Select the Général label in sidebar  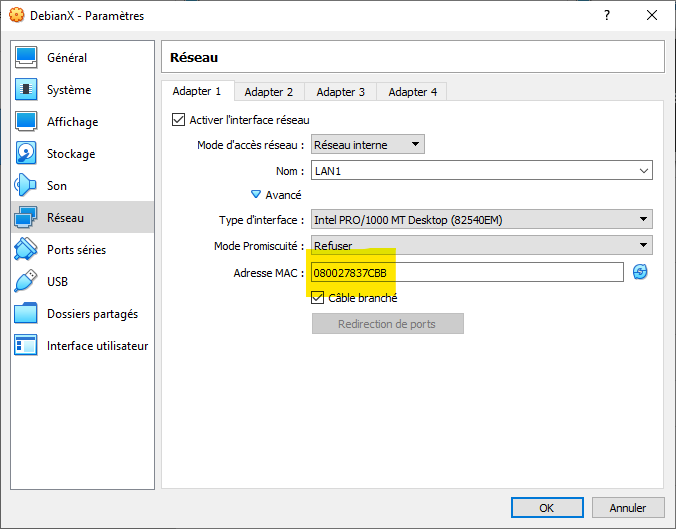tap(67, 58)
